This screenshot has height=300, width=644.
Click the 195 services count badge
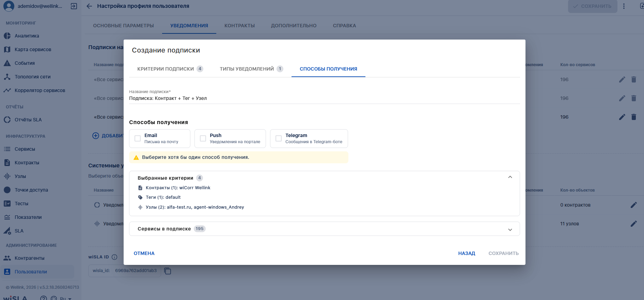(200, 229)
